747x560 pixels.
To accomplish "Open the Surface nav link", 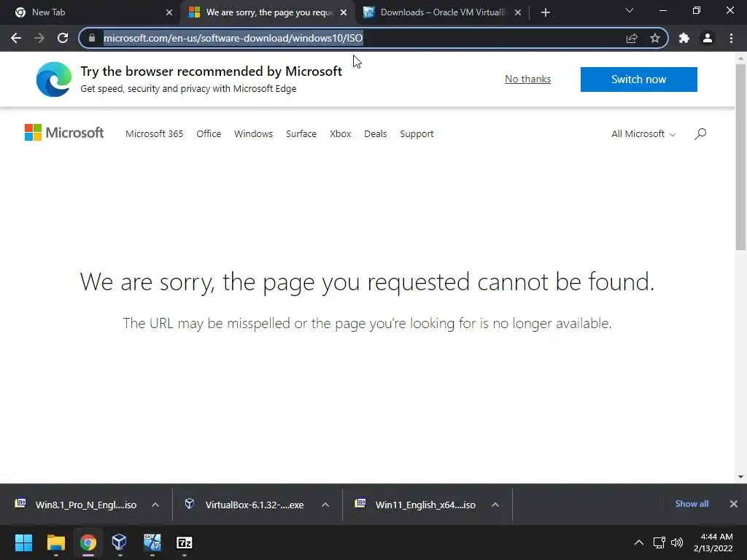I will point(301,134).
